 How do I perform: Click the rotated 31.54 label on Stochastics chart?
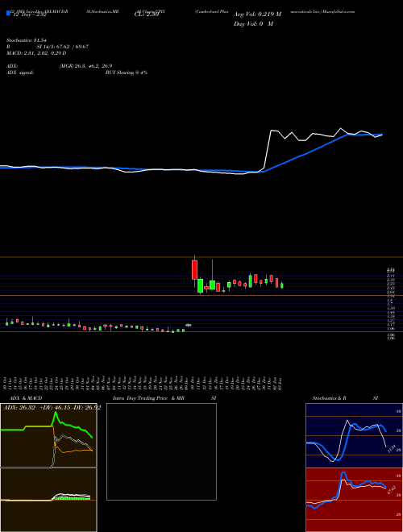pyautogui.click(x=392, y=449)
